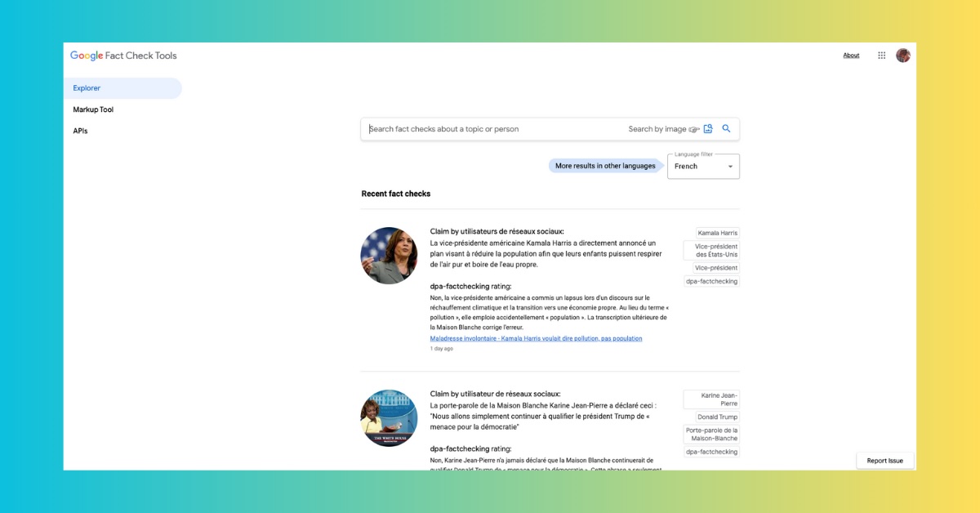Open the Google apps grid icon
This screenshot has height=513, width=980.
881,56
